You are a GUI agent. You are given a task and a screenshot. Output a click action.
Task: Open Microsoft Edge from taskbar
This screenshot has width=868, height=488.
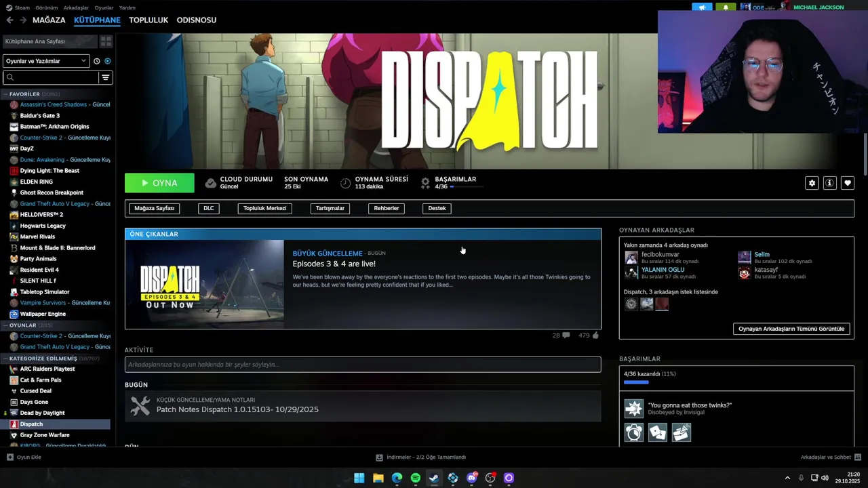pos(397,478)
